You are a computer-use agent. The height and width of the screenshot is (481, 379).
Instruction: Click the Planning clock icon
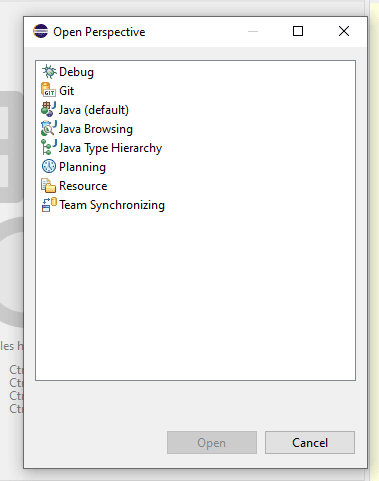tap(49, 166)
